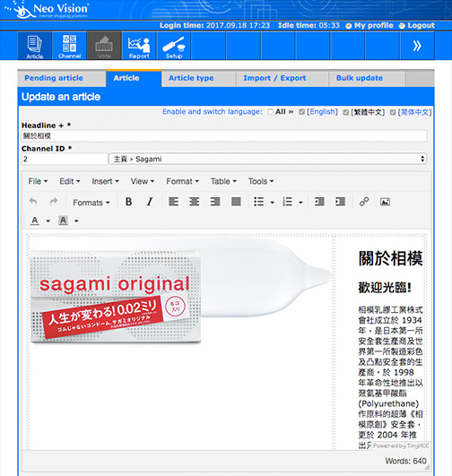Switch to the [English] language link
Viewport: 452px width, 476px height.
tap(322, 112)
